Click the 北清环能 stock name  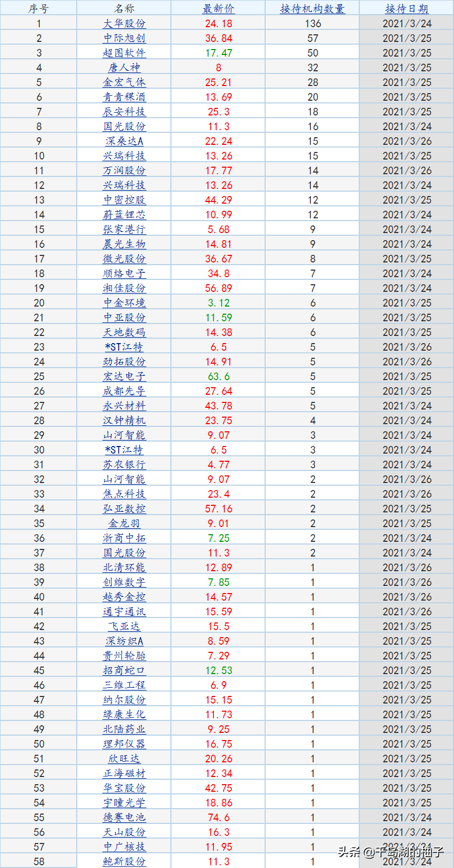pyautogui.click(x=124, y=567)
